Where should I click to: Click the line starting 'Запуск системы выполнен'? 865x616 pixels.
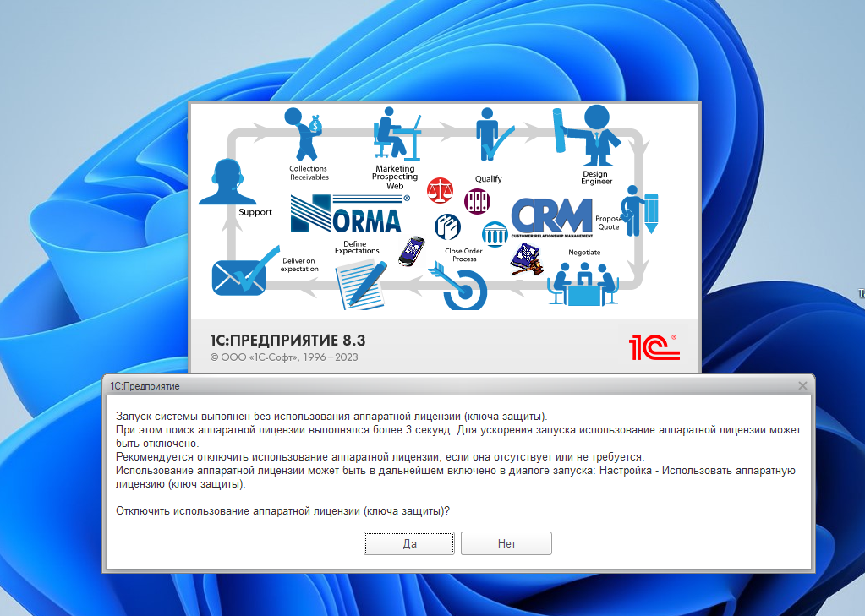[x=331, y=417]
